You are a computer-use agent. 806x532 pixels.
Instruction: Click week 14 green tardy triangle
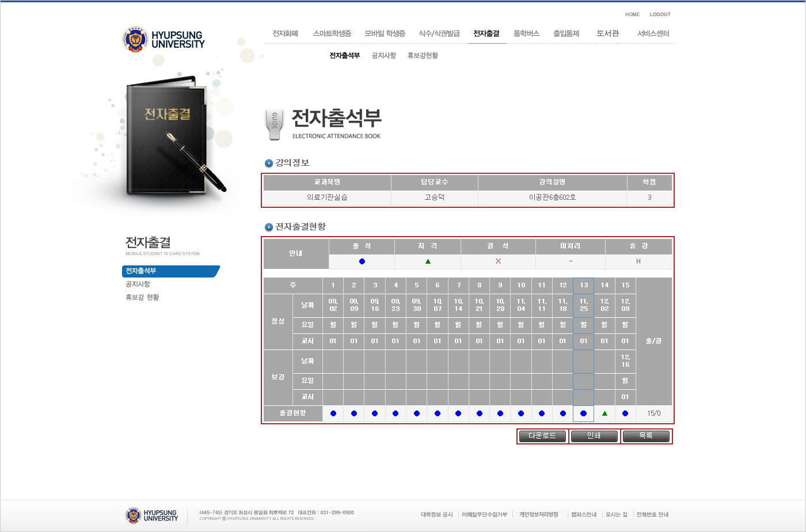click(x=604, y=413)
